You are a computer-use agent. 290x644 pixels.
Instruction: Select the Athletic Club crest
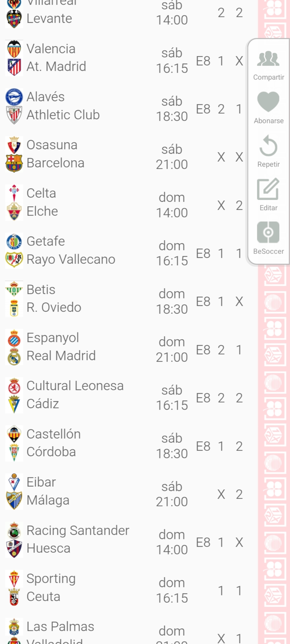(14, 115)
